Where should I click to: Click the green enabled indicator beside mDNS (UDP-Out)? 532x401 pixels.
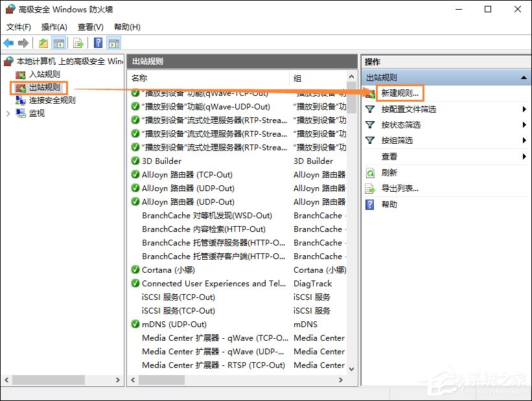coord(135,324)
